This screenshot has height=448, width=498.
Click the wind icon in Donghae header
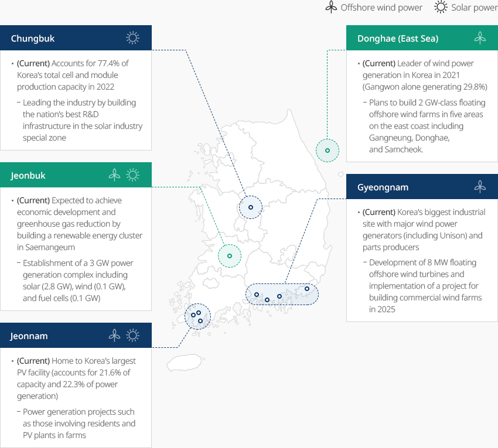(x=480, y=38)
